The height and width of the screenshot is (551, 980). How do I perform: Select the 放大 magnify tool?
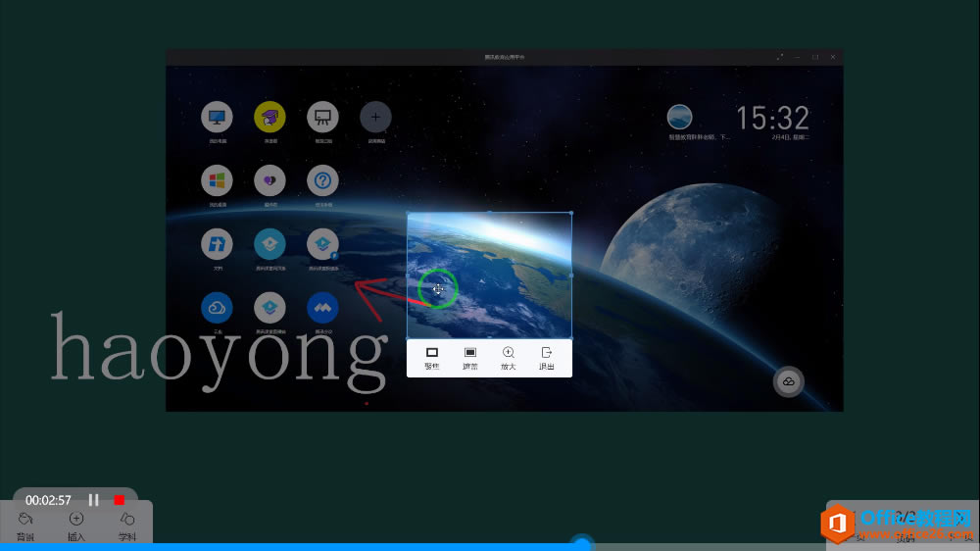coord(508,359)
